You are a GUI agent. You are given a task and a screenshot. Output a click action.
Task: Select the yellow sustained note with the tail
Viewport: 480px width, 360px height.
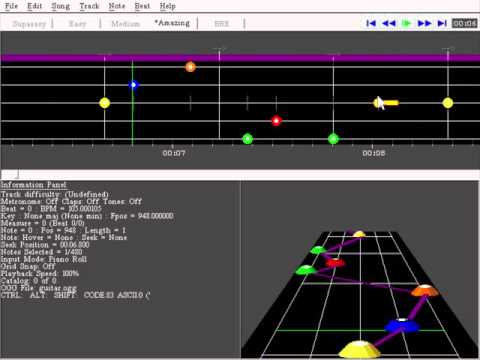[x=386, y=103]
